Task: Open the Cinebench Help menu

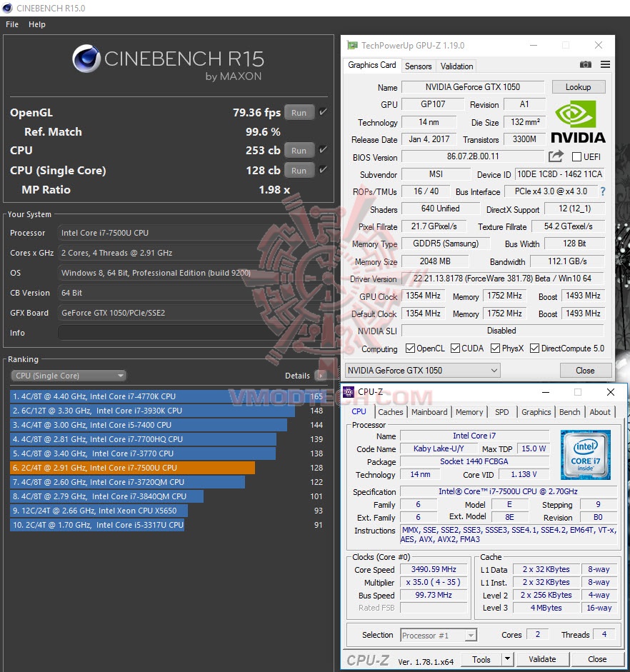Action: pos(37,24)
